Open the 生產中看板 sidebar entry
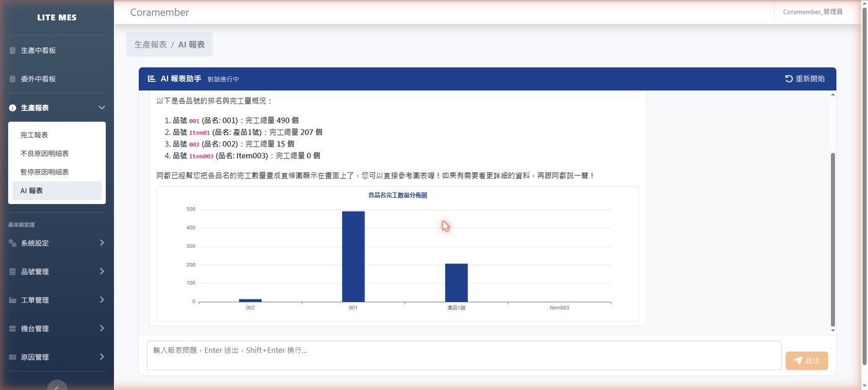 57,50
